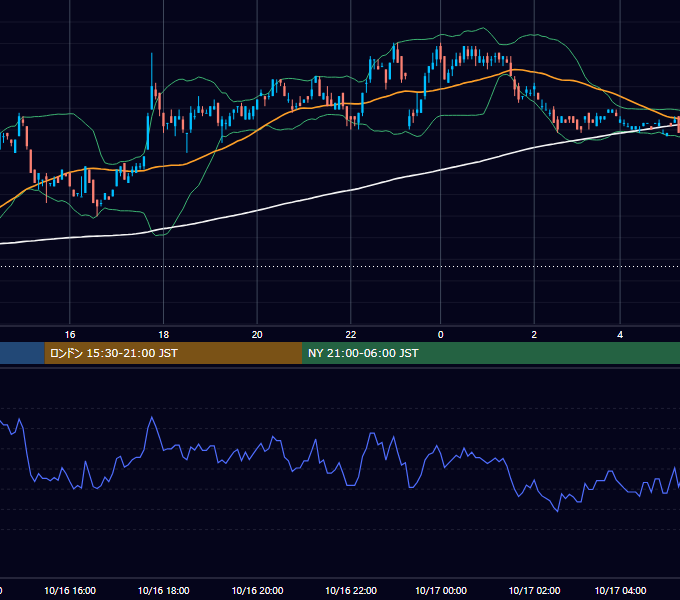
Task: Click the 0 hour label on price chart axis
Action: [441, 335]
